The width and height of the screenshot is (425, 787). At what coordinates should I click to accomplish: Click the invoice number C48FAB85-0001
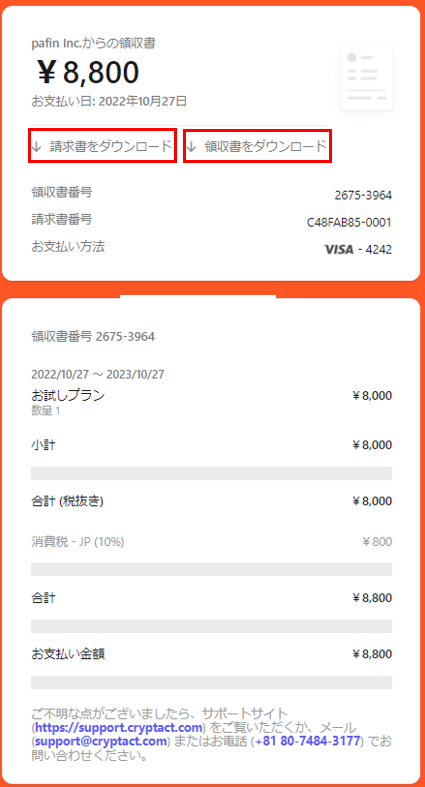pyautogui.click(x=349, y=222)
